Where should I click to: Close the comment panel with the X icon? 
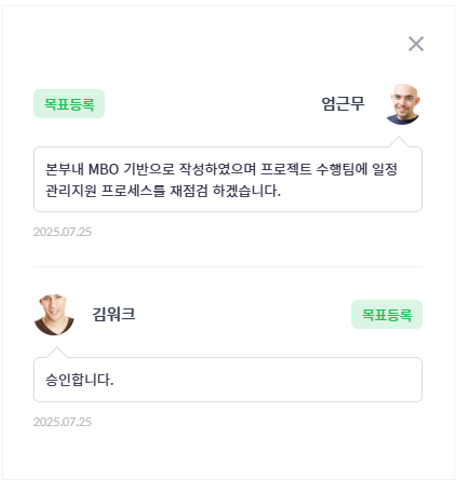pos(416,44)
